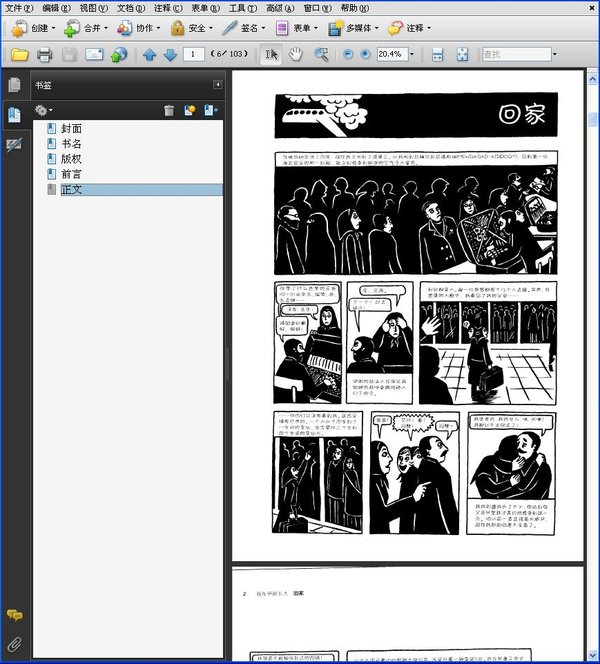
Task: Select the 封面 bookmark
Action: tap(71, 128)
